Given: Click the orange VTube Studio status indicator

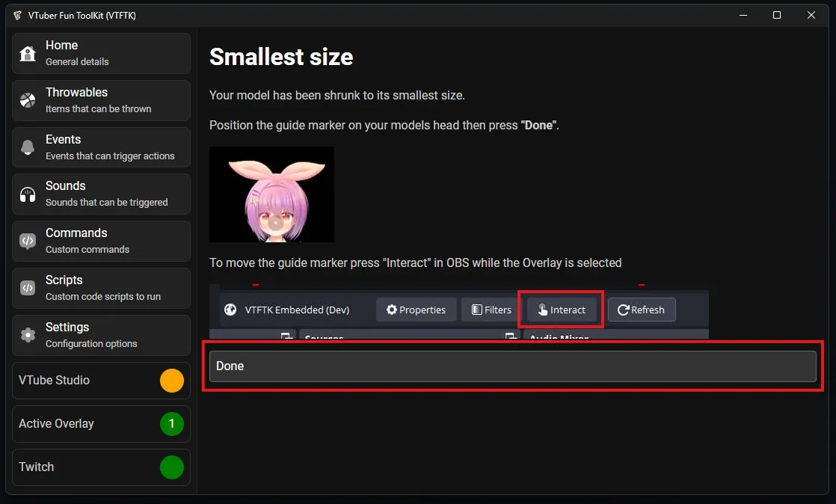Looking at the screenshot, I should pos(171,381).
